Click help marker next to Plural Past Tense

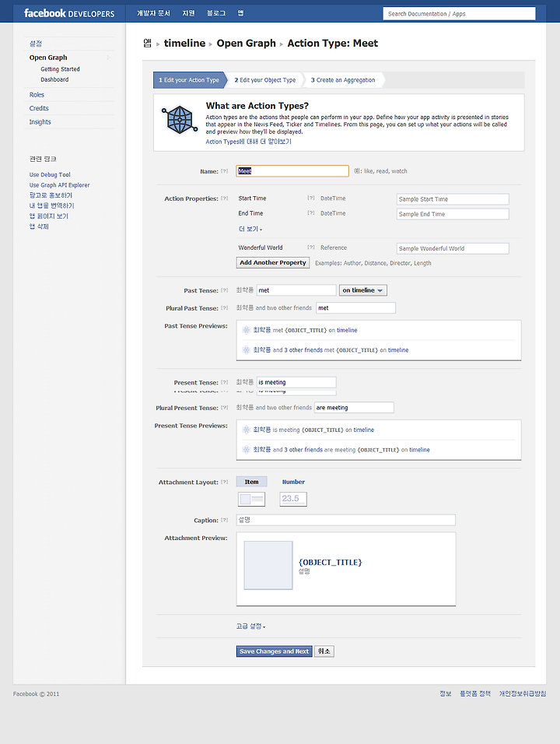pos(225,308)
